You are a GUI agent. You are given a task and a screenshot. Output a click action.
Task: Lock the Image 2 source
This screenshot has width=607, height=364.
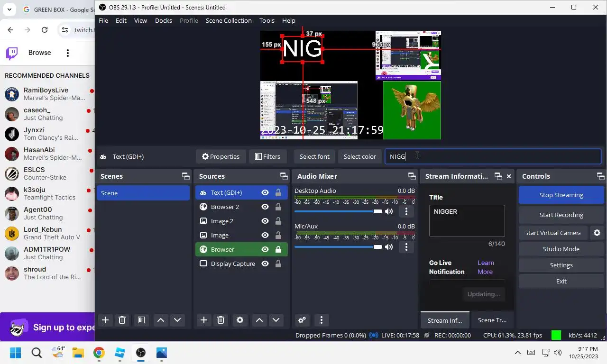278,221
